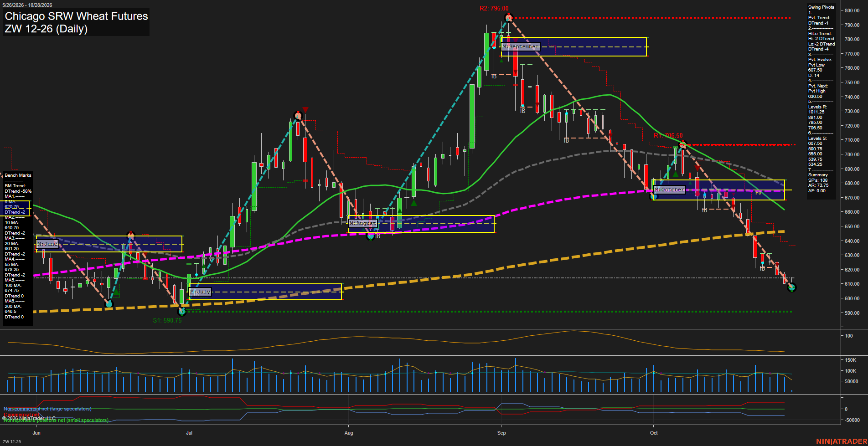Click the 150K volume axis label
Viewport: 868px width, 446px height.
click(851, 360)
